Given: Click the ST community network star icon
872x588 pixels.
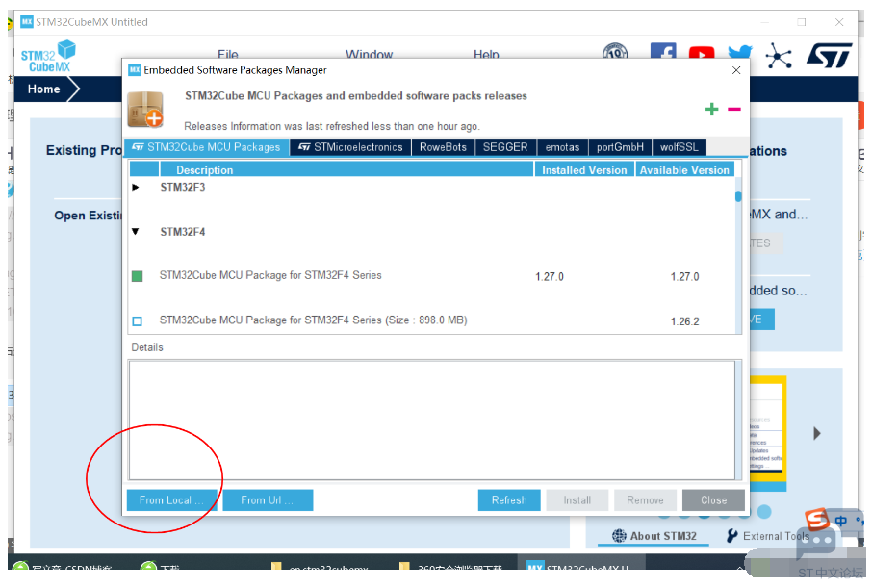Looking at the screenshot, I should pyautogui.click(x=778, y=55).
